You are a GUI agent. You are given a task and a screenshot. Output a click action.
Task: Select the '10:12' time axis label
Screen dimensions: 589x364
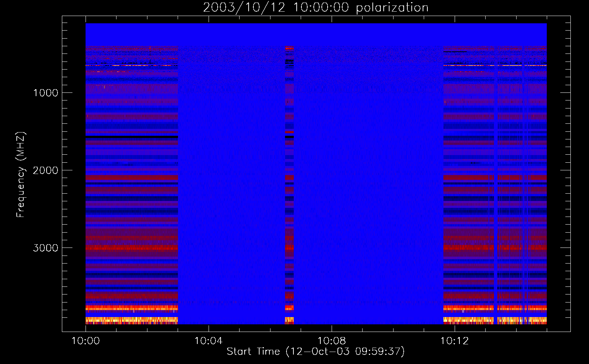454,341
